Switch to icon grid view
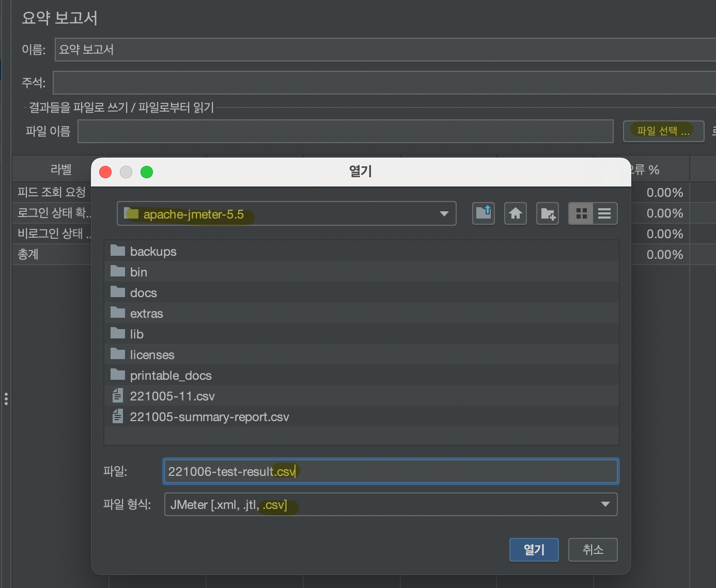This screenshot has height=588, width=716. pyautogui.click(x=581, y=213)
